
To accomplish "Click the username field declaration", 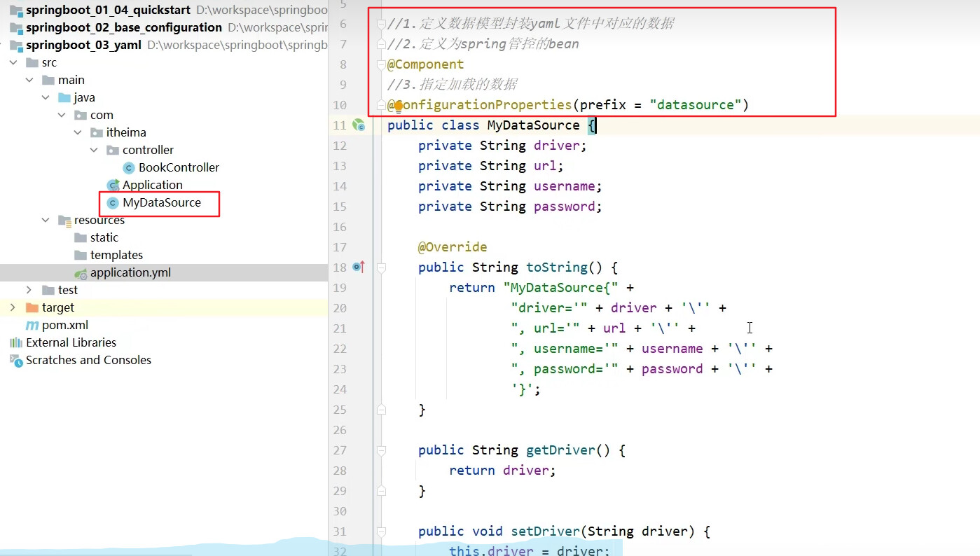I will (510, 186).
